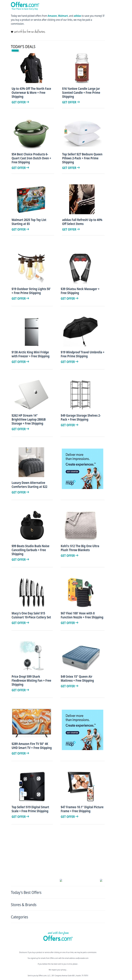This screenshot has height=980, width=132.
Task: Open the North Face jacket image
Action: click(x=31, y=68)
